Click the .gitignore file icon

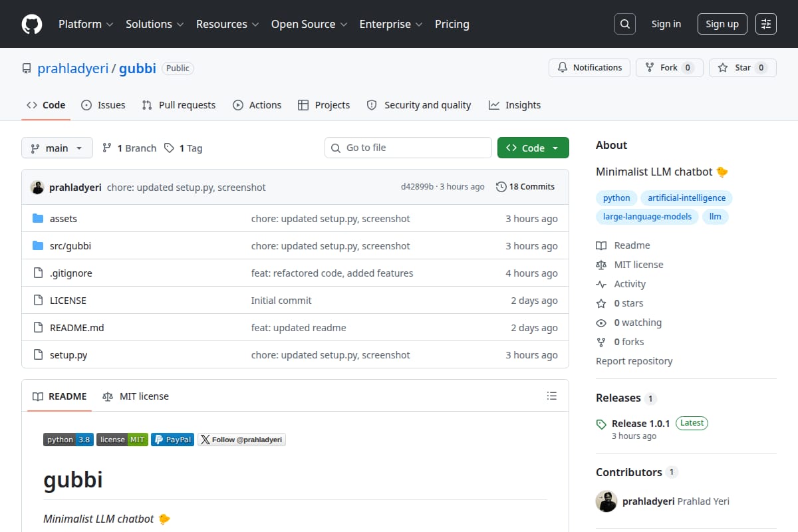38,273
